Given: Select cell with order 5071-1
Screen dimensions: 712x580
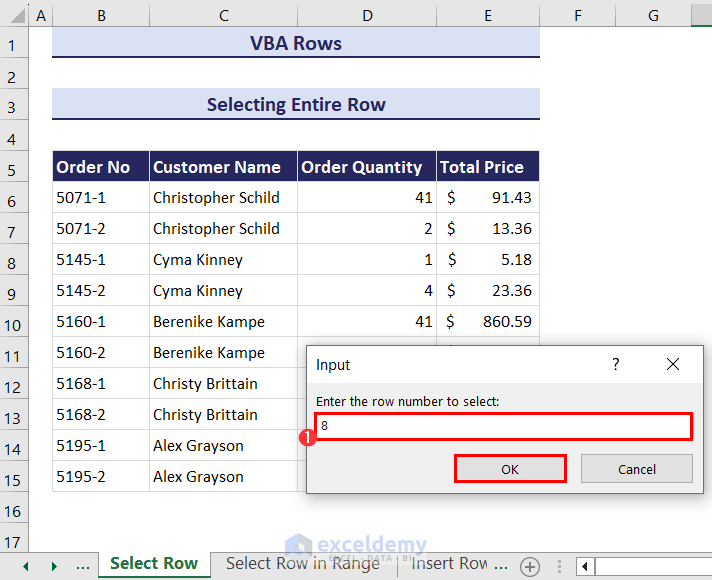Looking at the screenshot, I should click(x=101, y=198).
